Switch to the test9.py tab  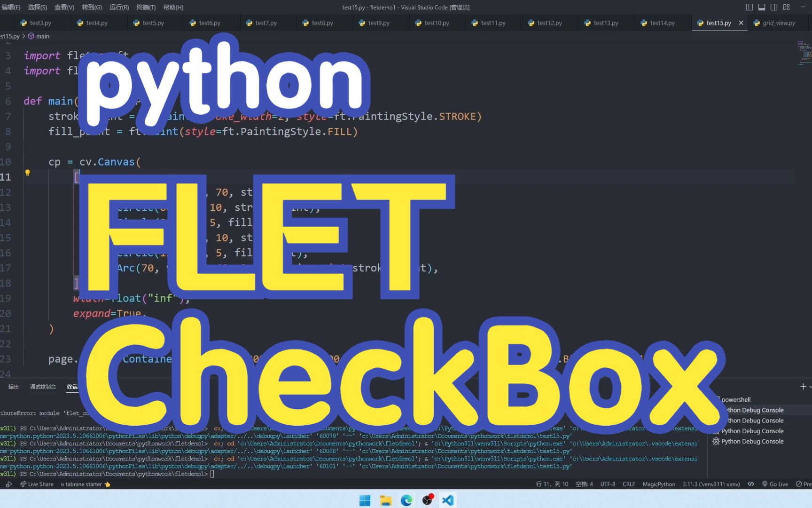(x=379, y=22)
